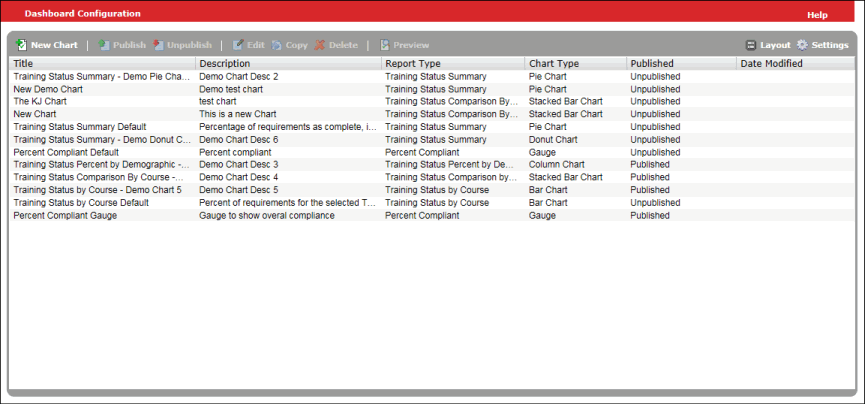
Task: Click the New Chart icon
Action: click(21, 45)
